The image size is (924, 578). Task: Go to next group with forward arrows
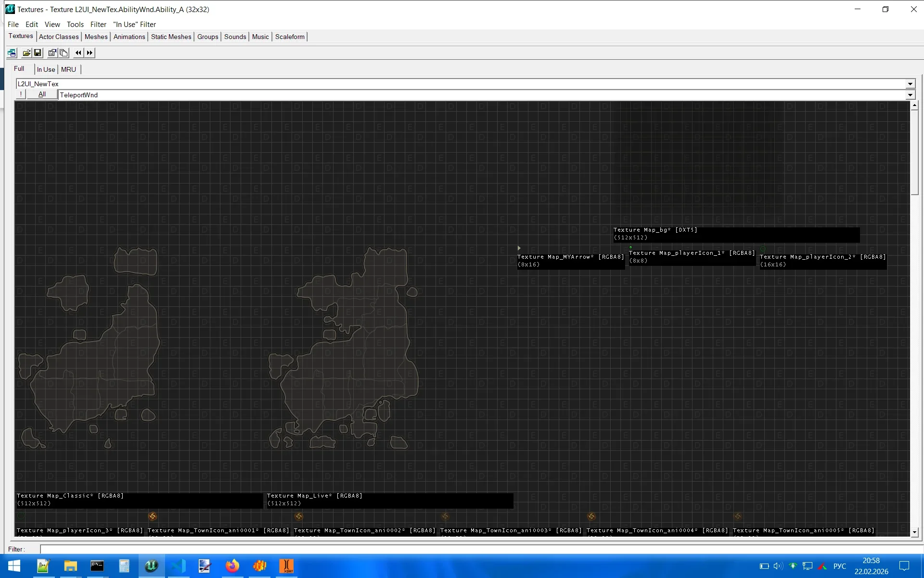coord(90,53)
